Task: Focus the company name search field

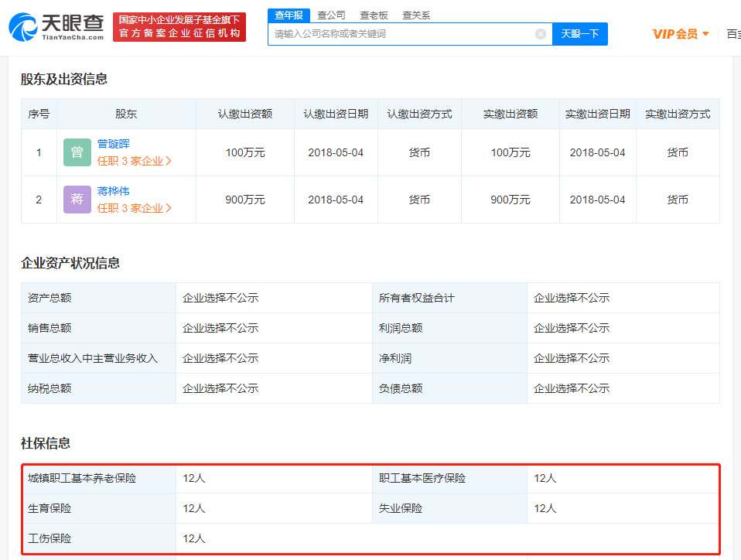Action: 402,34
